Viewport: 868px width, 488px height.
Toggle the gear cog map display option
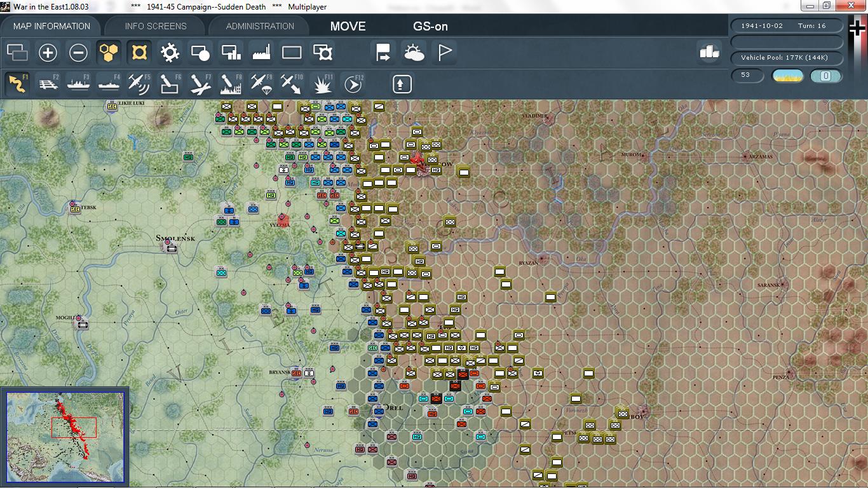click(170, 53)
